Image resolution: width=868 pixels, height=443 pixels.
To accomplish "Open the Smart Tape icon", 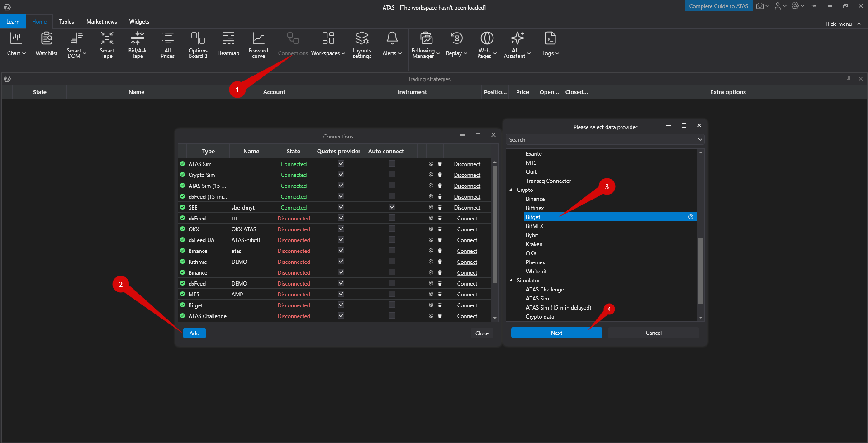I will coord(107,44).
